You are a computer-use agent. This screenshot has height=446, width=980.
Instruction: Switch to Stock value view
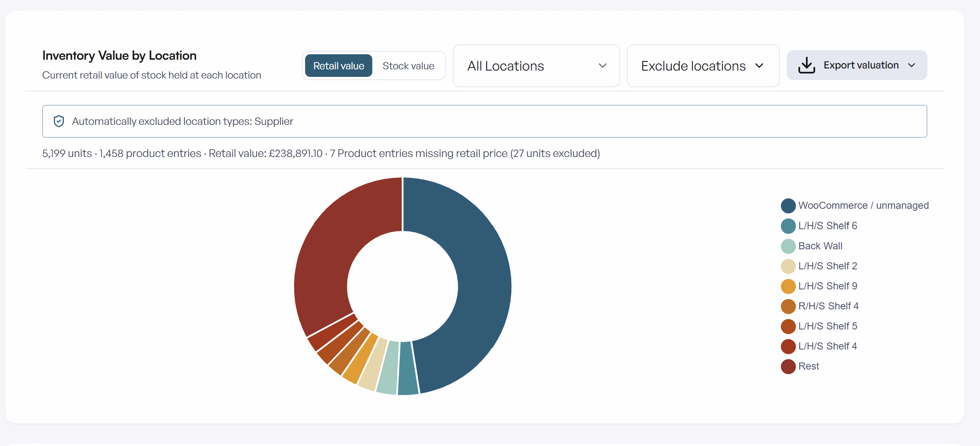408,66
